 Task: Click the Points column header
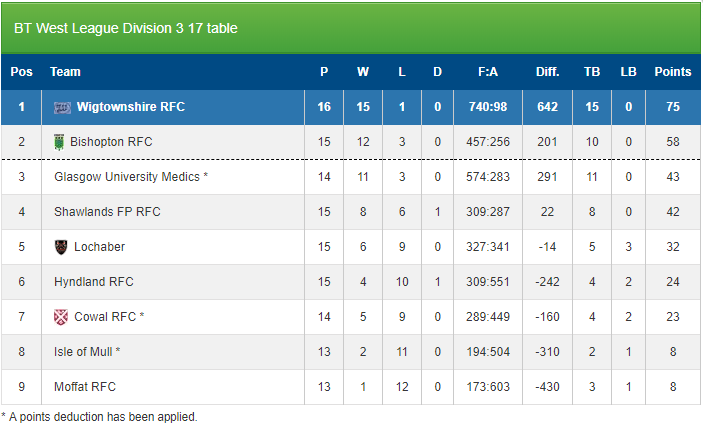click(673, 72)
